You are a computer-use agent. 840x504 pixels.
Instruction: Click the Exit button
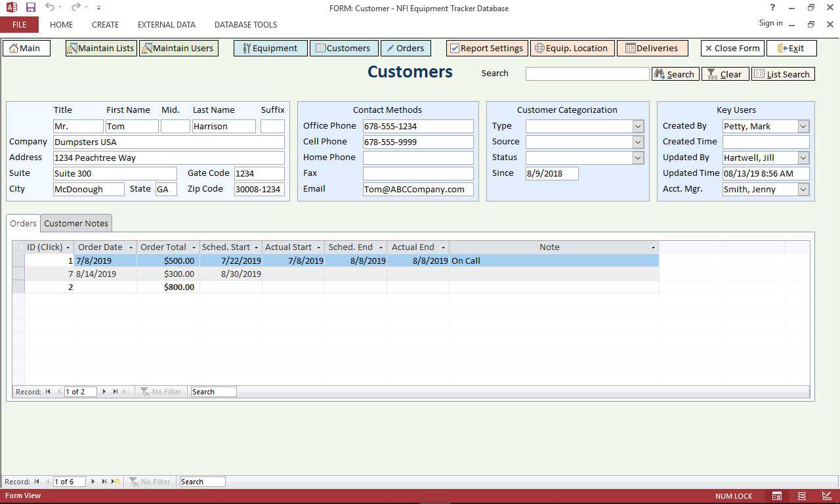coord(791,49)
